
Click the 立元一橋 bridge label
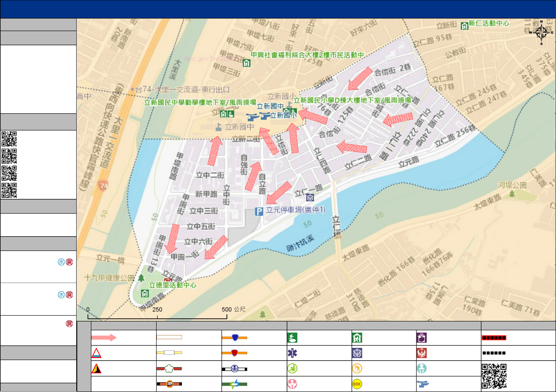click(x=110, y=259)
